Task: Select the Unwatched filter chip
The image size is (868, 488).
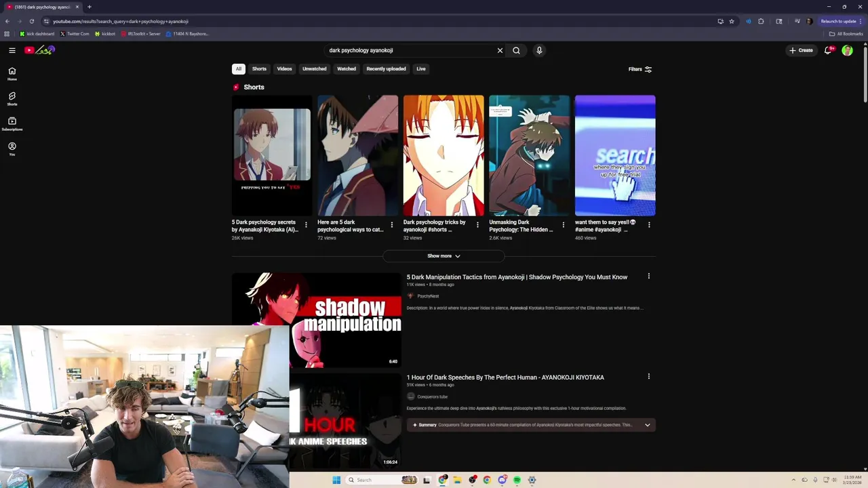Action: (315, 68)
